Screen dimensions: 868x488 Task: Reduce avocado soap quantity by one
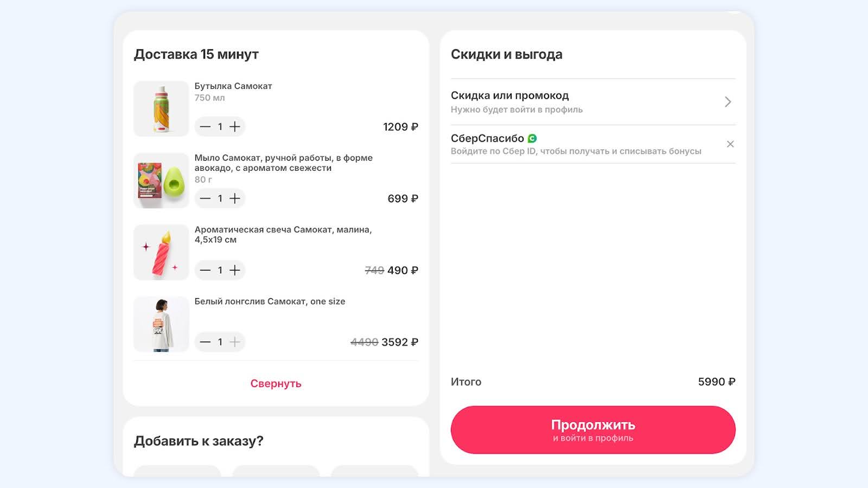tap(205, 198)
